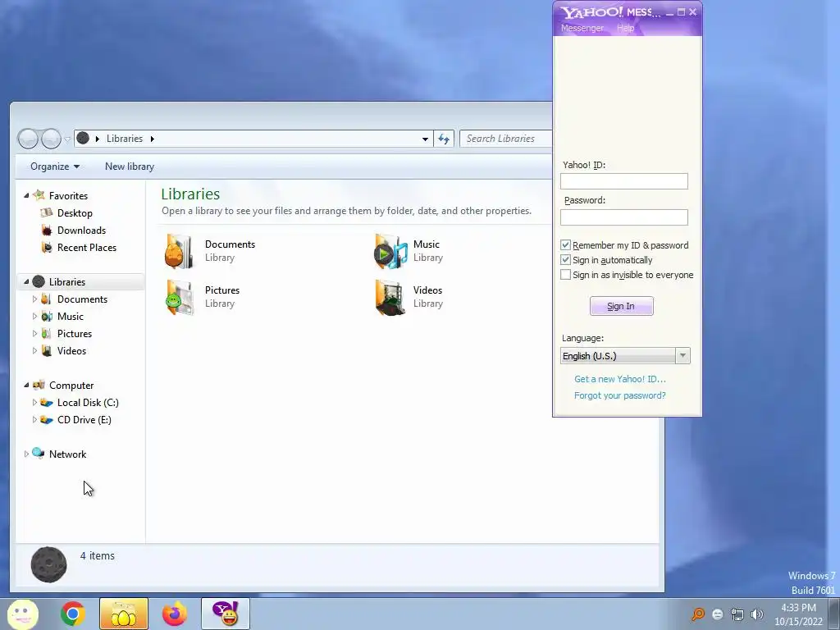Uncheck Sign in automatically
Viewport: 840px width, 630px height.
click(x=565, y=260)
